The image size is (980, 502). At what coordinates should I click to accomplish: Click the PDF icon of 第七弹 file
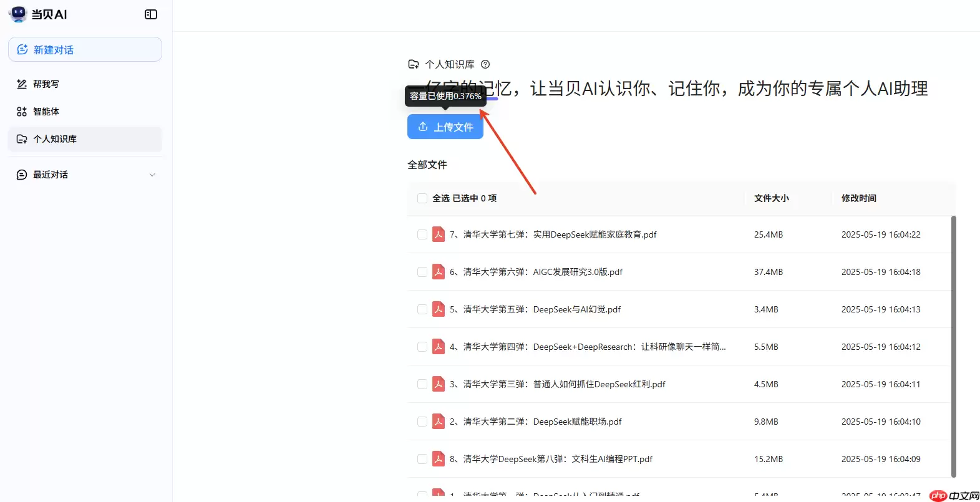(x=439, y=234)
